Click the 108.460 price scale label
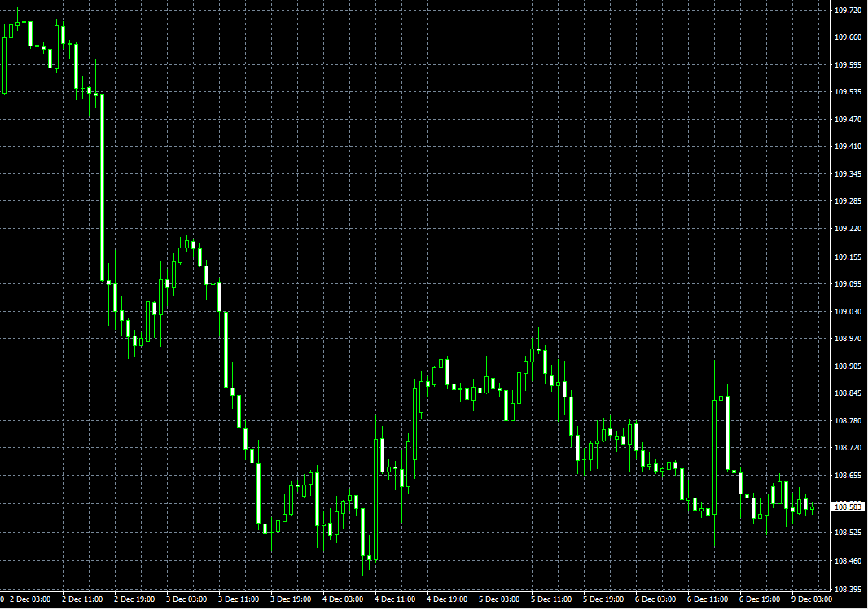Image resolution: width=868 pixels, height=610 pixels. 848,561
